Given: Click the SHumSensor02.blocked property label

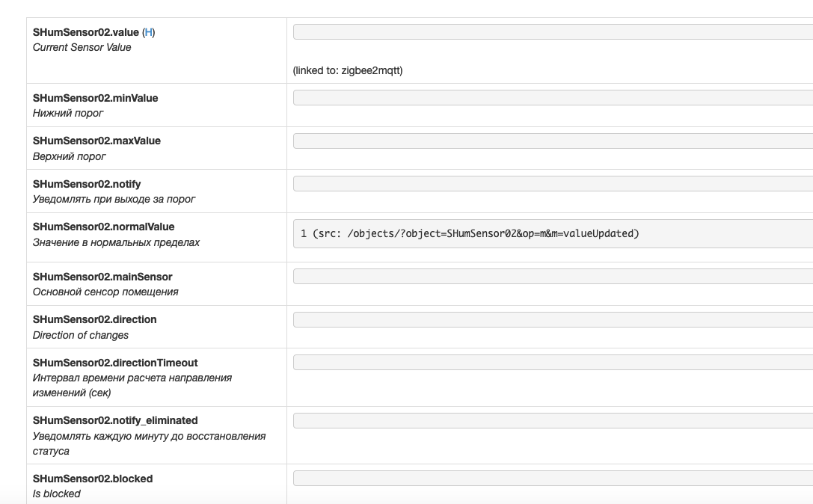Looking at the screenshot, I should pyautogui.click(x=93, y=479).
